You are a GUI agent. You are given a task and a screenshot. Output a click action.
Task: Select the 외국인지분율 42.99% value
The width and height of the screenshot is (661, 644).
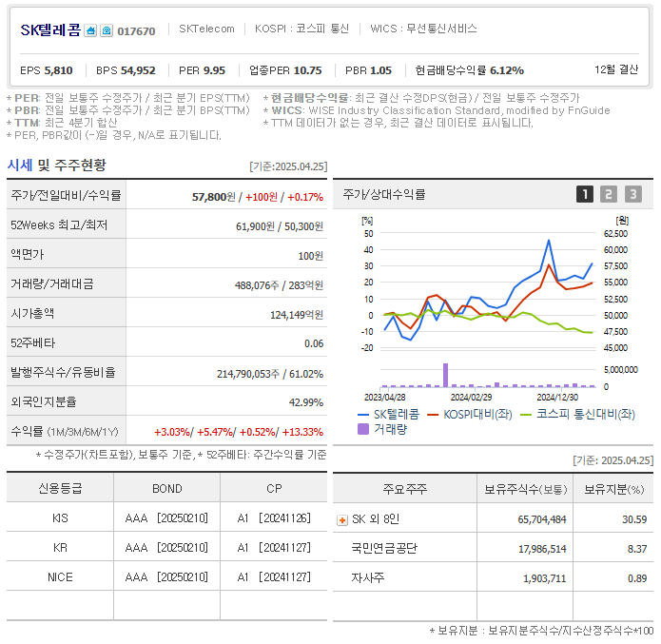click(306, 402)
